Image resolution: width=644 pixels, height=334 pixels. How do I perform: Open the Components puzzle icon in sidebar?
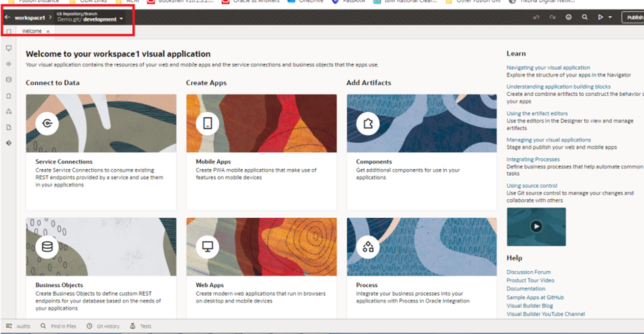point(8,96)
